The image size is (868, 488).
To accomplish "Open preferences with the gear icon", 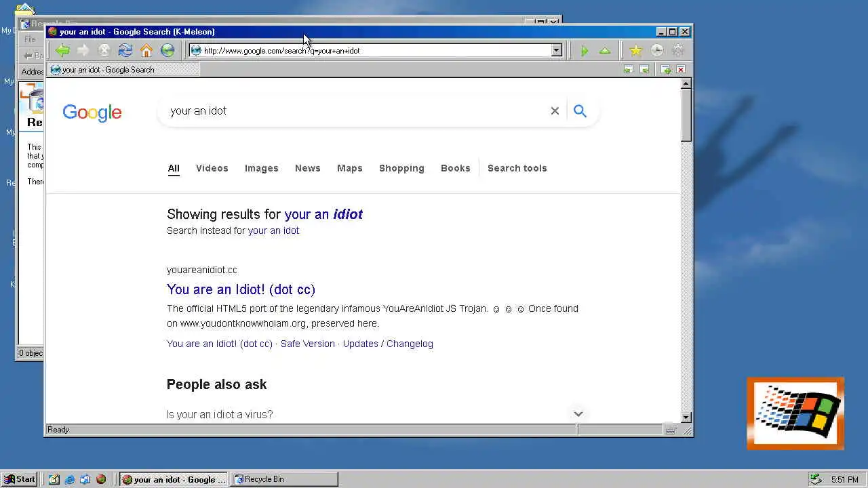I will 677,50.
